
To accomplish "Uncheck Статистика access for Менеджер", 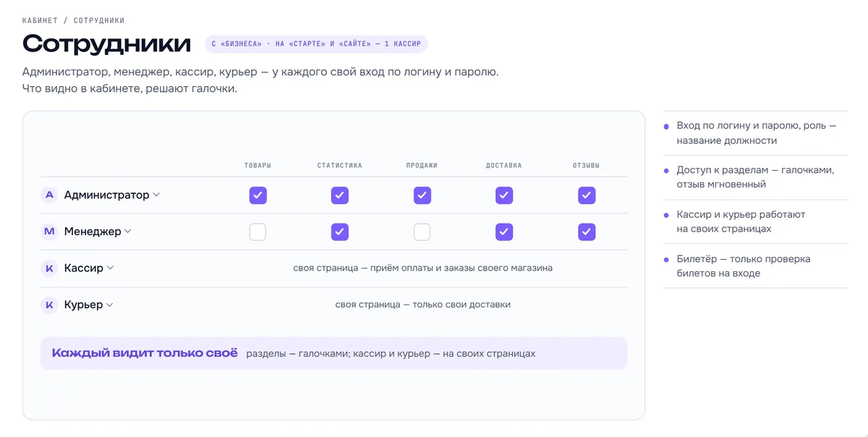I will [x=340, y=232].
